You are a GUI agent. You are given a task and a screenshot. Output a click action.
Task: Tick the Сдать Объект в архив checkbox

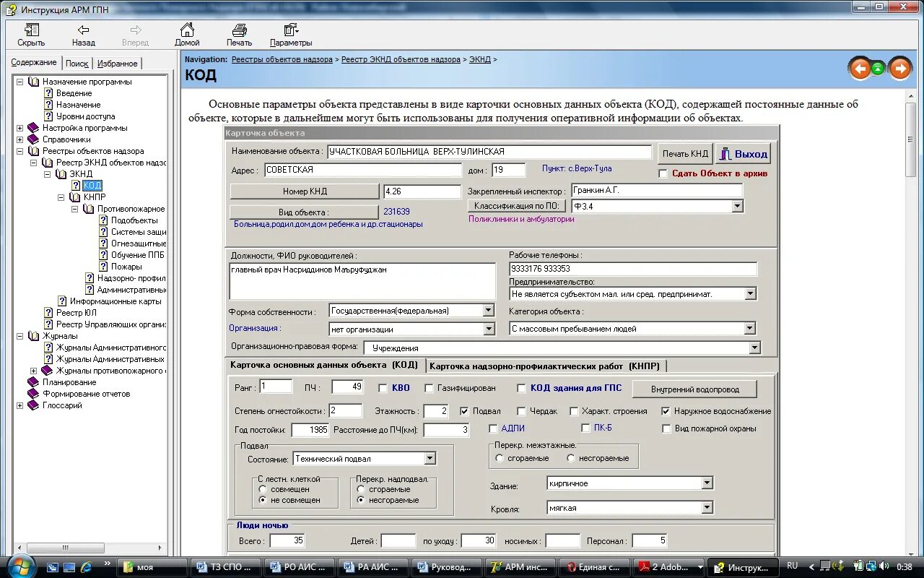pyautogui.click(x=663, y=173)
